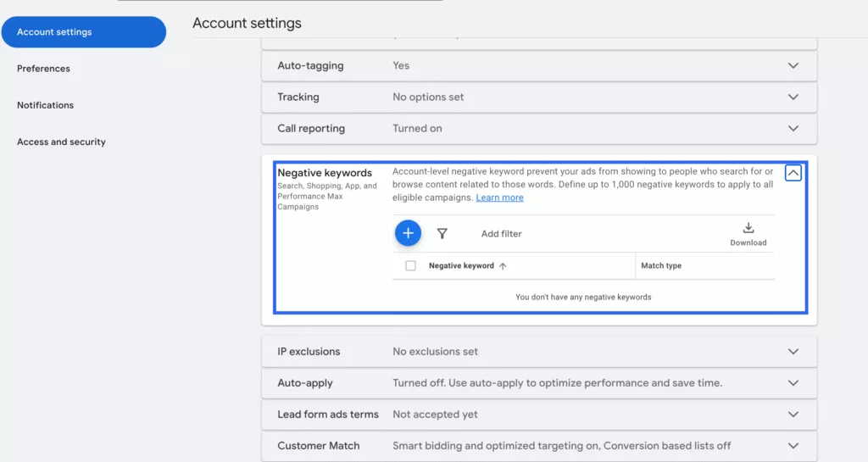Screen dimensions: 868x462
Task: Open the Learn more link
Action: 499,198
